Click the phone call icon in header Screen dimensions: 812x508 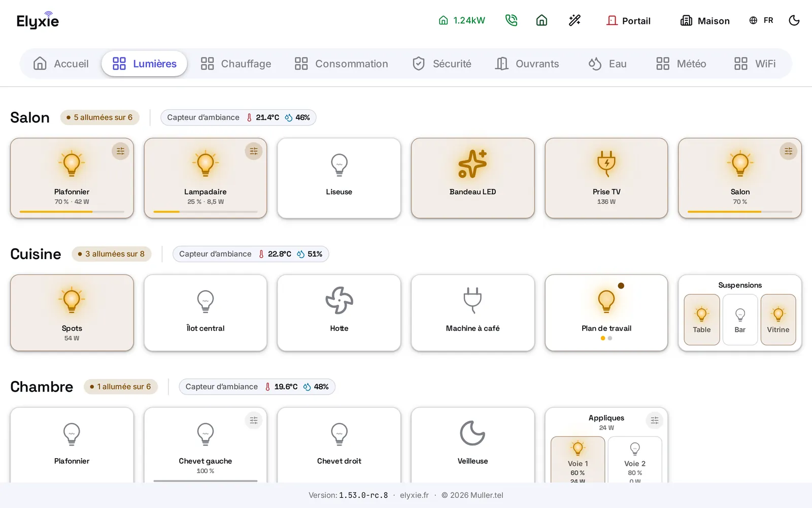[511, 20]
